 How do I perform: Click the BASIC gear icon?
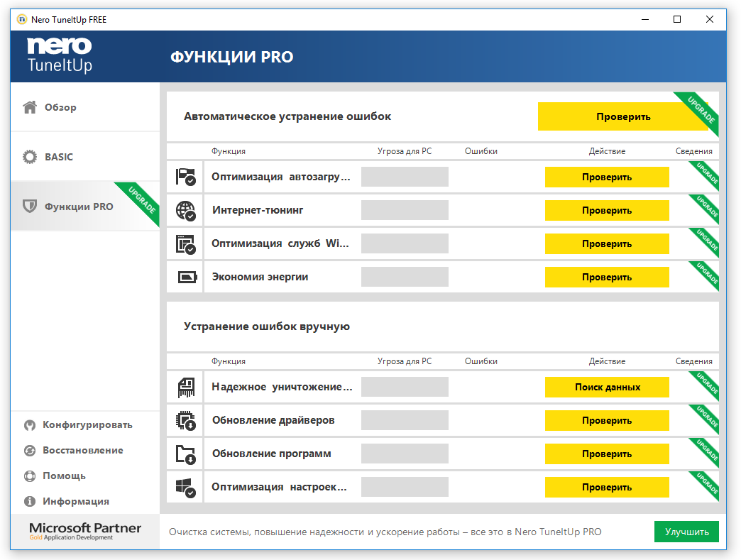(x=30, y=157)
